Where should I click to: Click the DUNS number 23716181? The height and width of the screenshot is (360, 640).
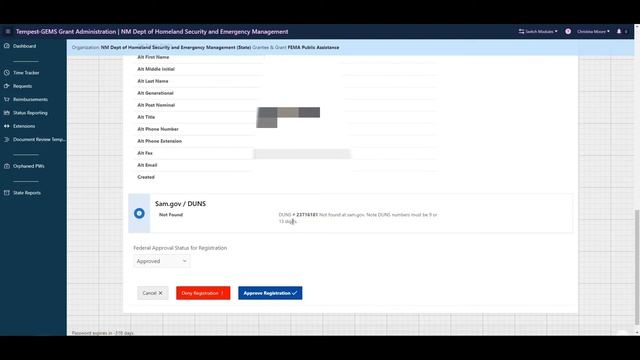pos(307,215)
